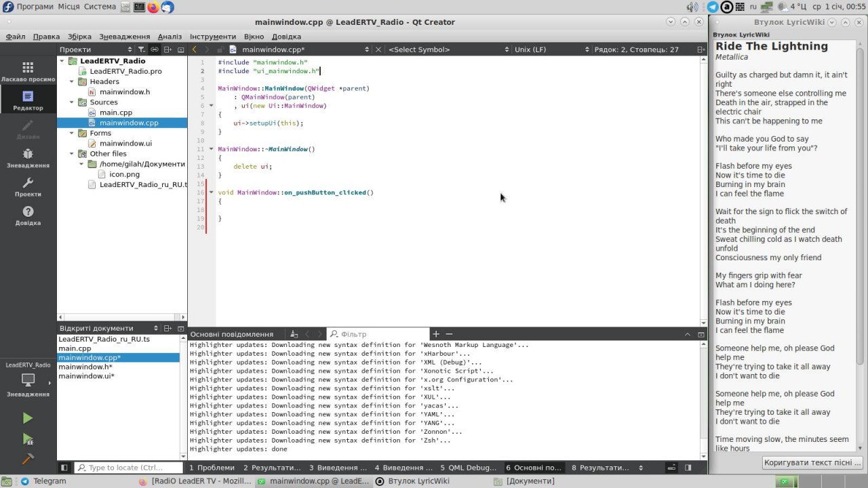Collapse the LeadERTV_Radio project tree node
Screen dimensions: 868x488
pos(63,61)
